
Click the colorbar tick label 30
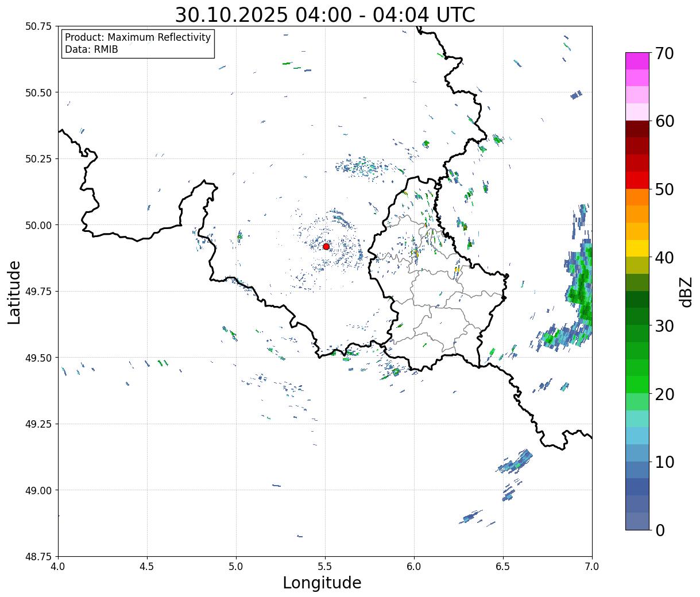(664, 326)
